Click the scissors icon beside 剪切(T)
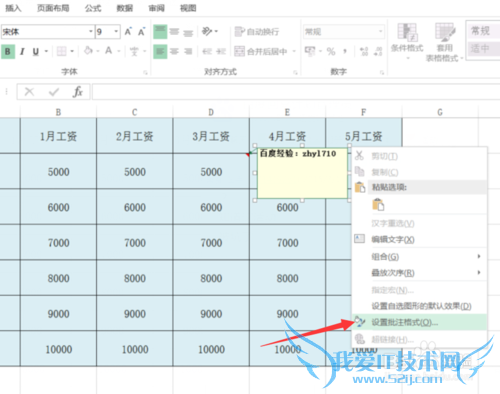Screen dimensions: 500x394 359,155
